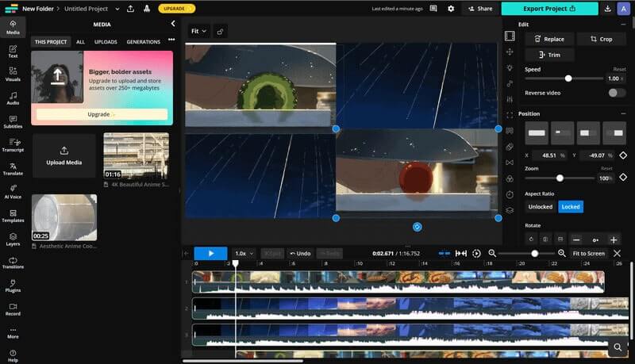Click the Trim button

[549, 55]
